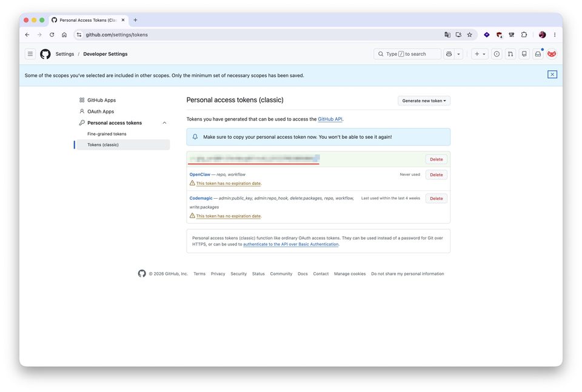Open authenticate to the API link

tap(290, 244)
